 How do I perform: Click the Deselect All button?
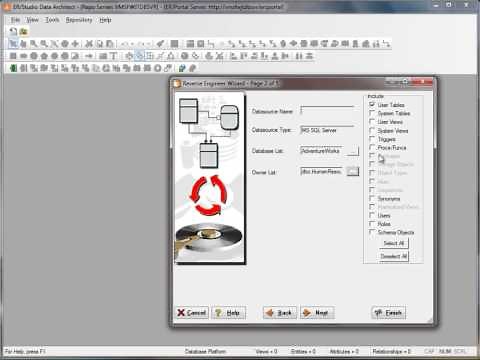click(394, 256)
